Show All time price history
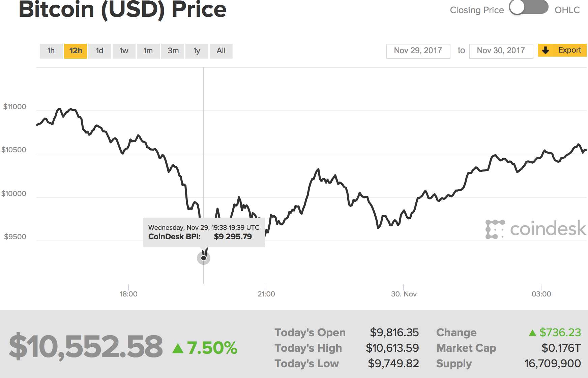This screenshot has height=378, width=588. coord(221,51)
